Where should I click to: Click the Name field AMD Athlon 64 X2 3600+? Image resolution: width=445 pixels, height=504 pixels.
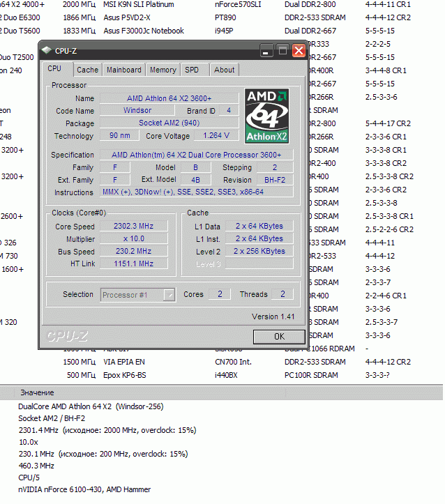169,98
